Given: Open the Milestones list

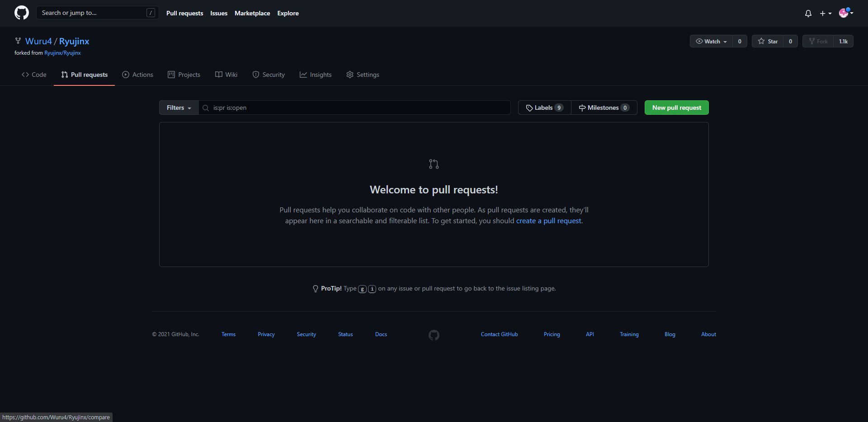Looking at the screenshot, I should (604, 108).
